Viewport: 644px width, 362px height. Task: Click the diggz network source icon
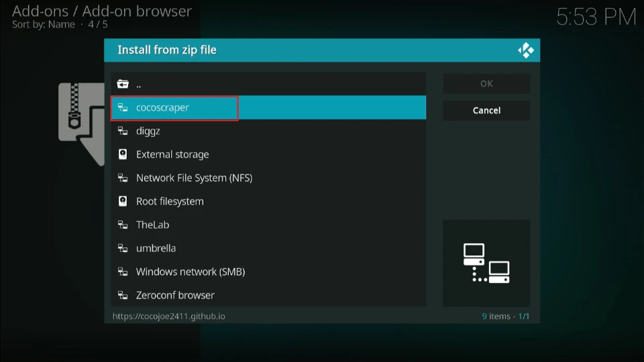tap(123, 131)
